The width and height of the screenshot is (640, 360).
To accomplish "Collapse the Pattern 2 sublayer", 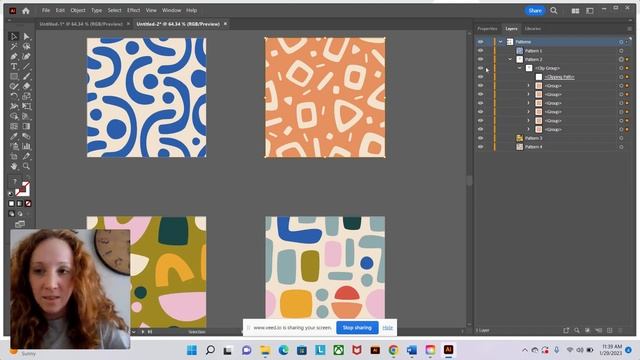I will point(510,60).
